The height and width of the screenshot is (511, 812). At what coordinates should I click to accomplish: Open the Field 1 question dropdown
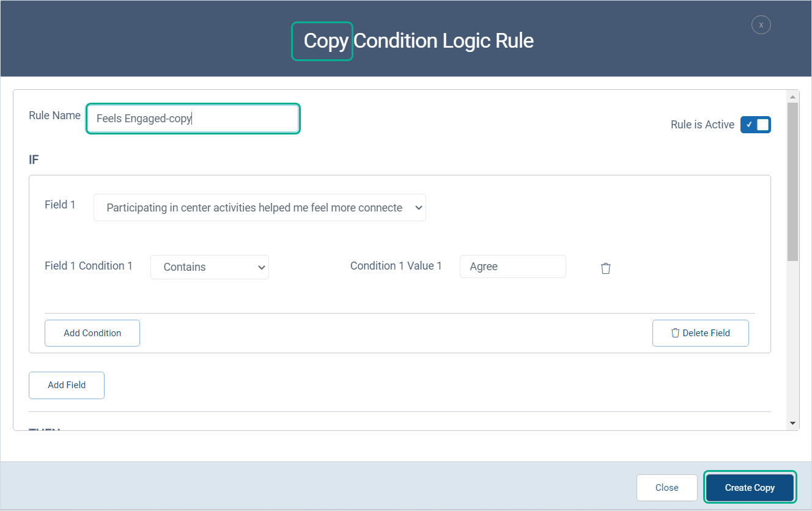click(260, 207)
